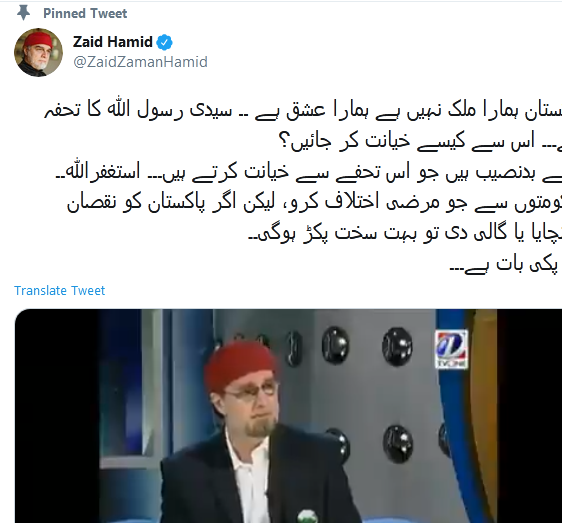
Task: Open Zaid Hamid's profile picture
Action: tap(38, 52)
